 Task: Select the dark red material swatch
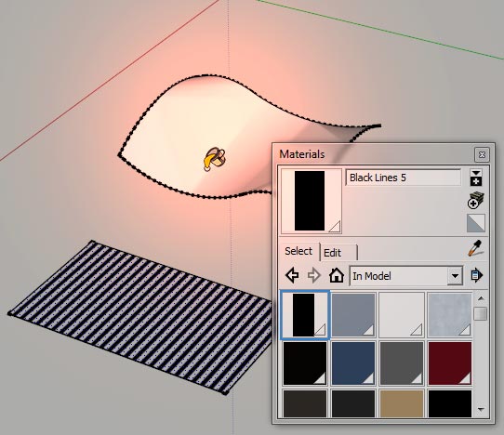[450, 363]
